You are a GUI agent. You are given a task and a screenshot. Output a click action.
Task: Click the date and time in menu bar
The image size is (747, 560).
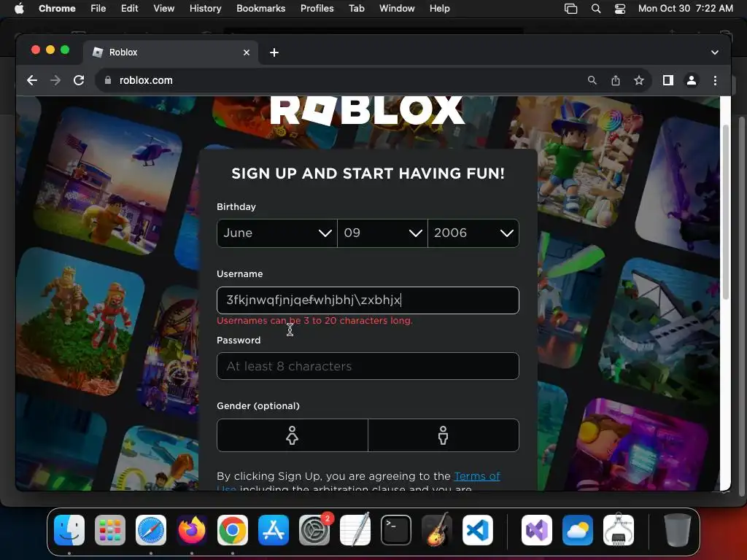pos(686,9)
